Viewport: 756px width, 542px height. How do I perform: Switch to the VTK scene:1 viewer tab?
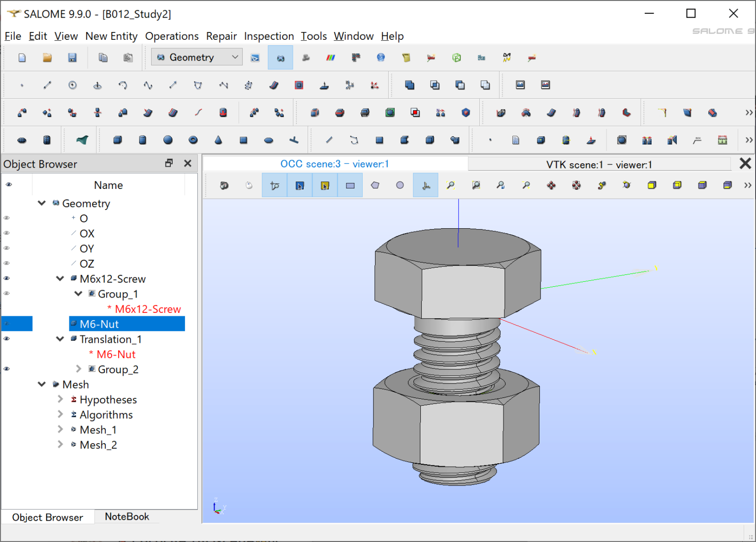point(598,165)
